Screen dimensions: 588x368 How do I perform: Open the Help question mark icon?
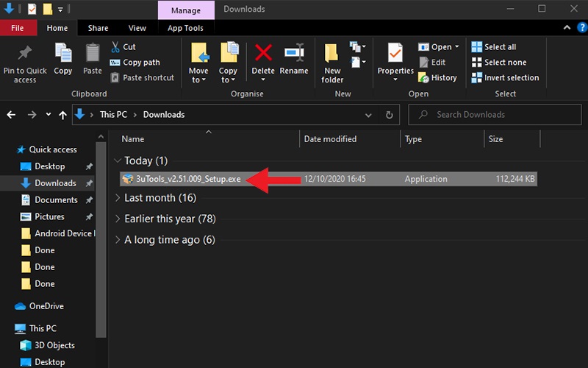pos(582,27)
